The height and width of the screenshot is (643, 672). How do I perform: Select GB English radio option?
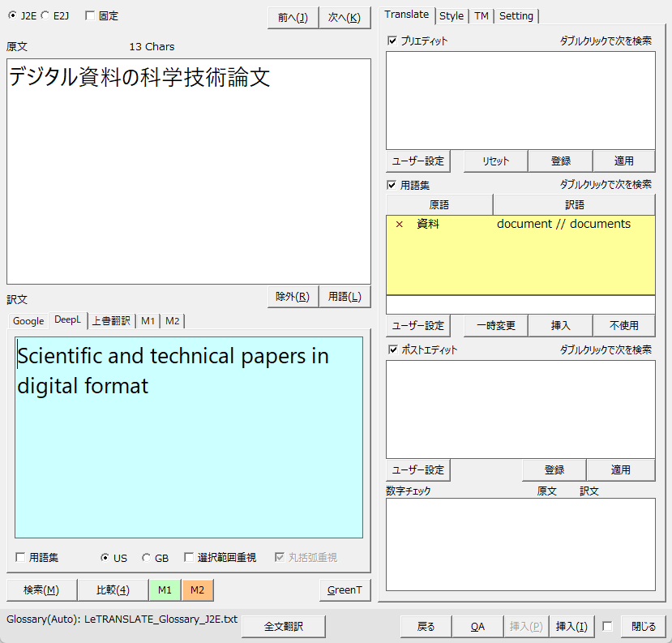147,558
